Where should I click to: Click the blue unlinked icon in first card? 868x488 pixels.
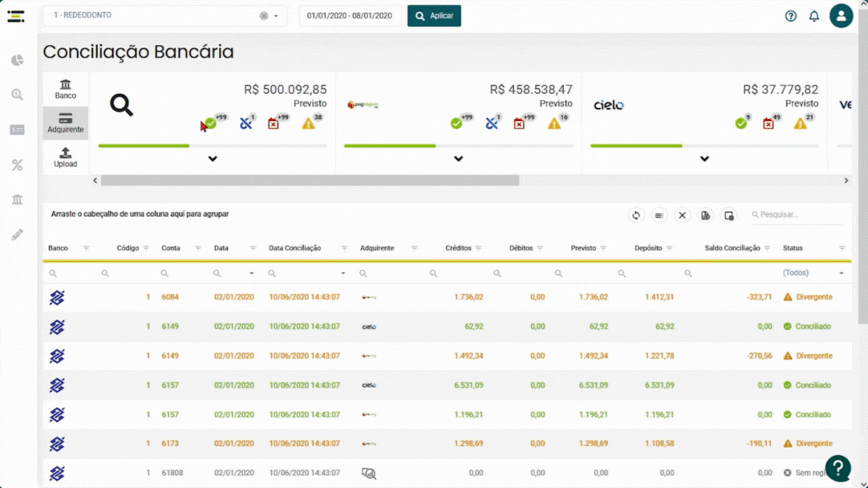(245, 123)
